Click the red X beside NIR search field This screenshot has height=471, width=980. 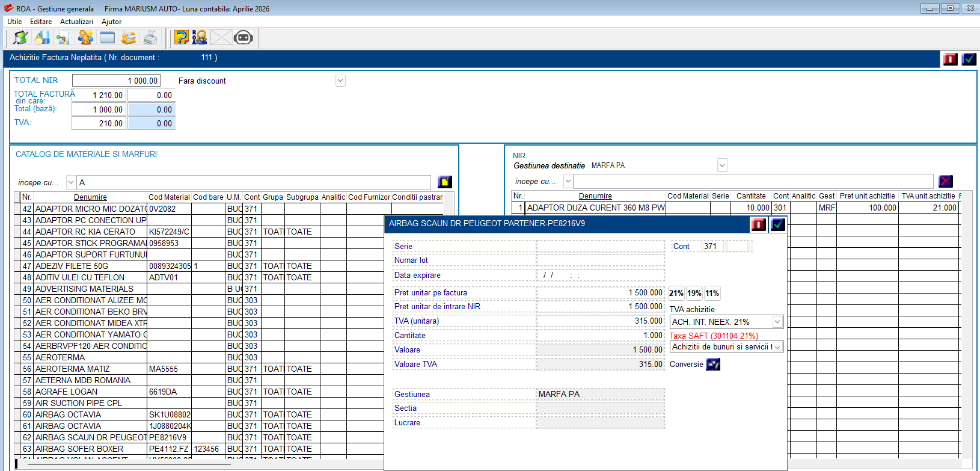tap(946, 181)
